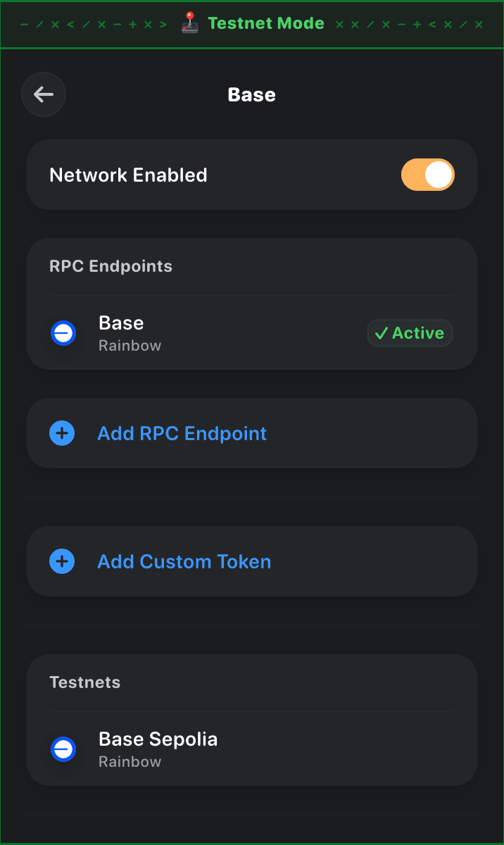
Task: Click the plus icon beside Add Custom Token
Action: (x=62, y=561)
